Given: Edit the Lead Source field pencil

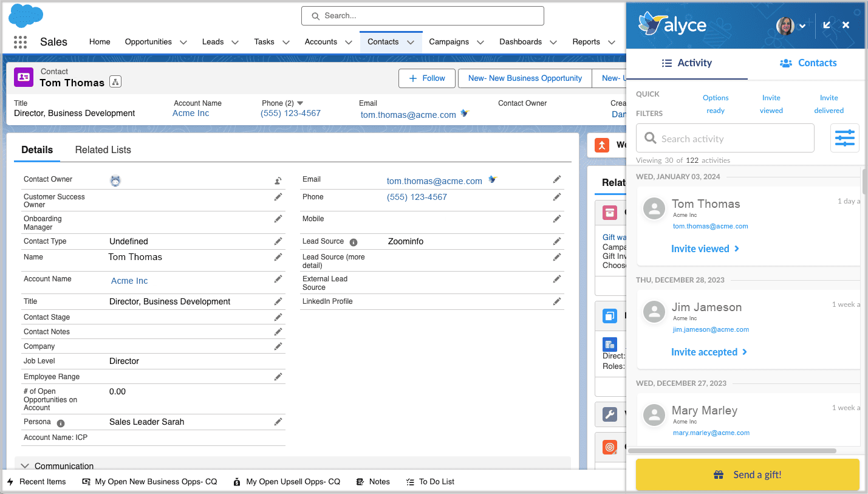Looking at the screenshot, I should (556, 241).
